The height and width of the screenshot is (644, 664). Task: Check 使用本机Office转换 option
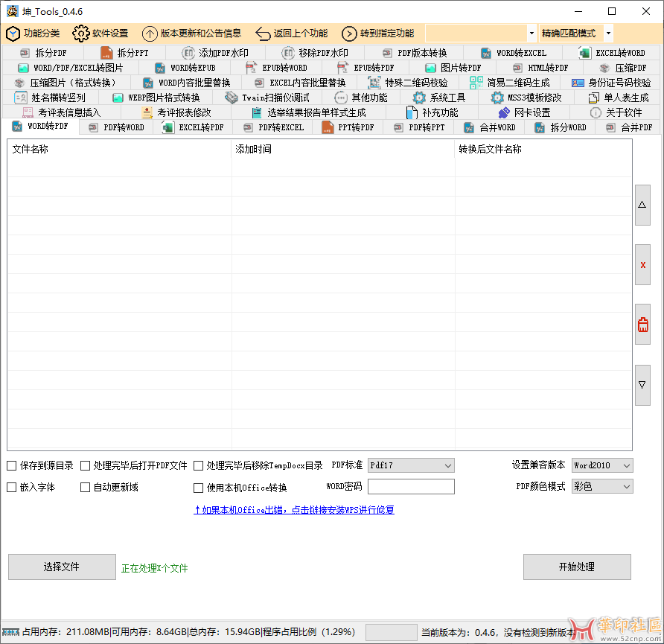(198, 488)
